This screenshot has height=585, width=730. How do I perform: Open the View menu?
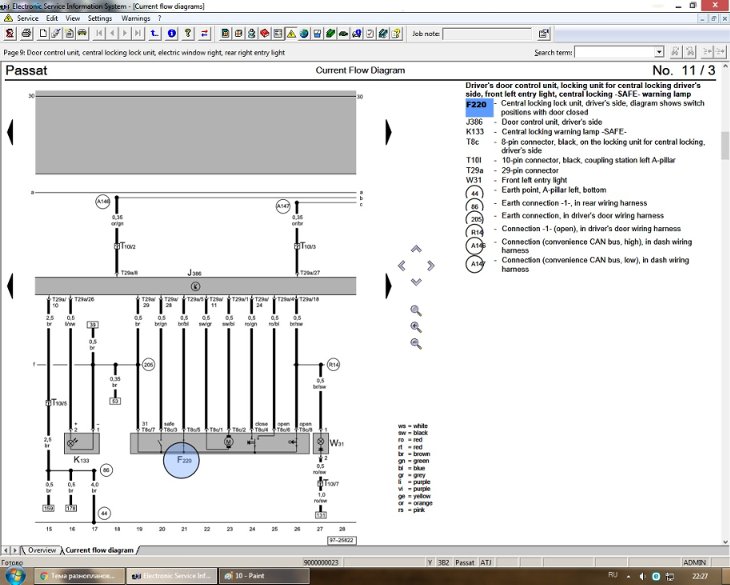pos(73,18)
